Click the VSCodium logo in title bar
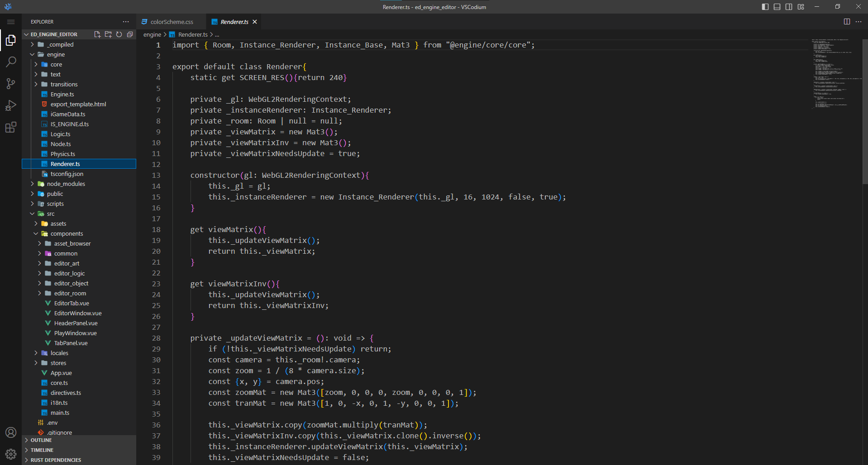This screenshot has width=868, height=465. 8,7
